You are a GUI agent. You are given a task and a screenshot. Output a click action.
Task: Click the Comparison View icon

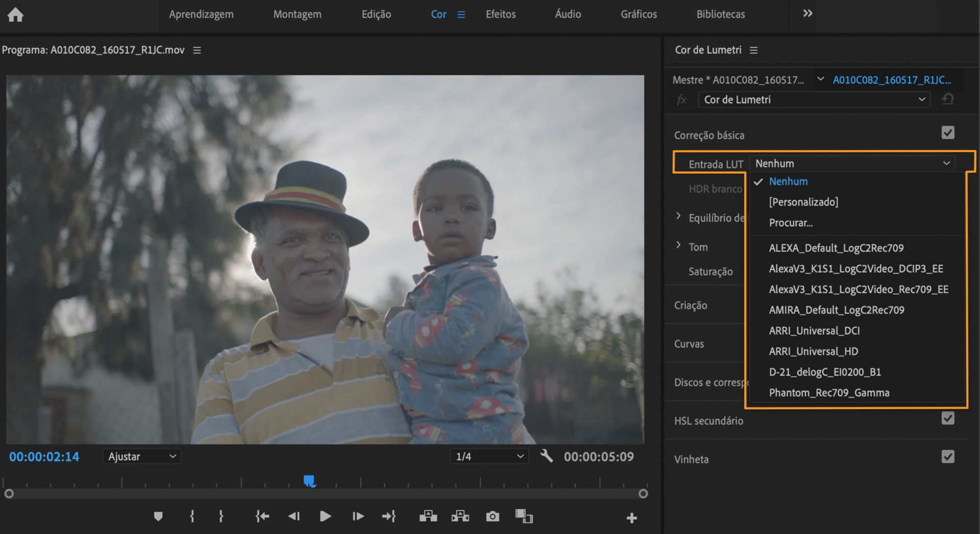coord(524,517)
